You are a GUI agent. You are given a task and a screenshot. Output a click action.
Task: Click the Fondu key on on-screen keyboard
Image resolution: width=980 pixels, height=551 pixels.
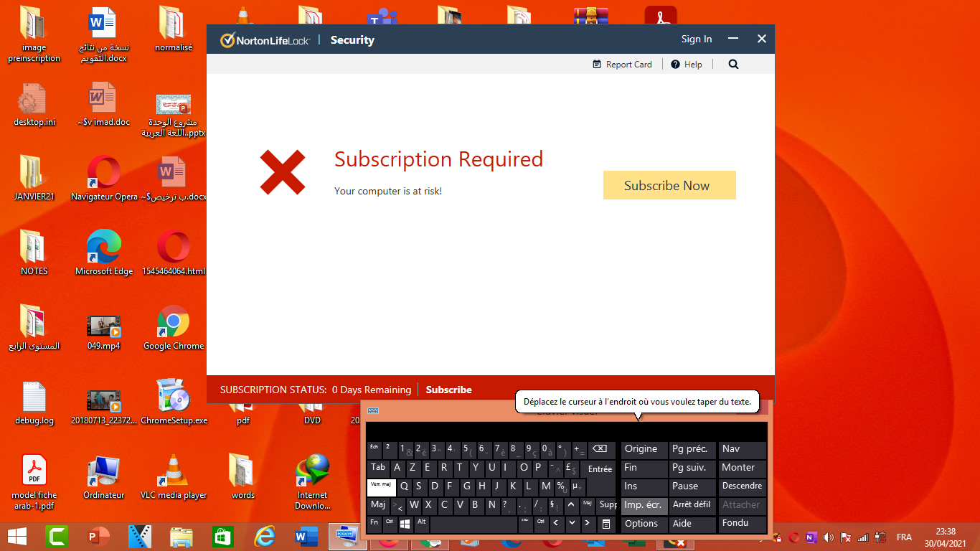(743, 524)
